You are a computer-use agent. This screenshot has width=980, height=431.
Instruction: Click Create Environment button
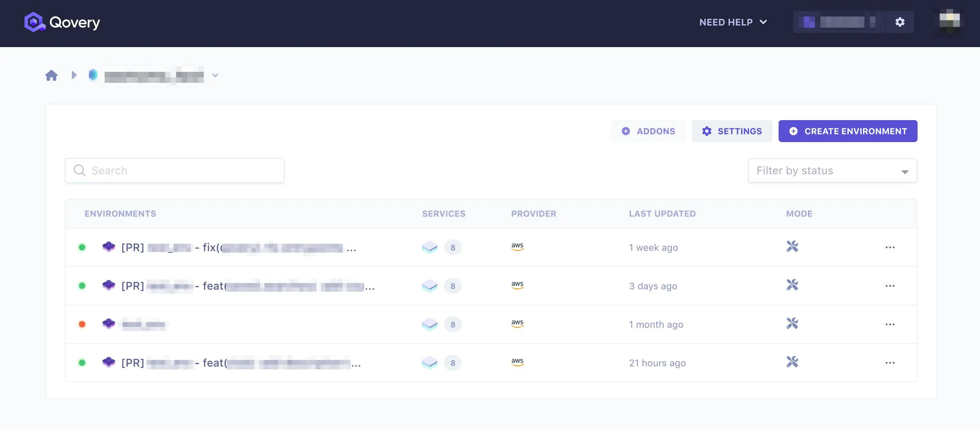coord(848,131)
